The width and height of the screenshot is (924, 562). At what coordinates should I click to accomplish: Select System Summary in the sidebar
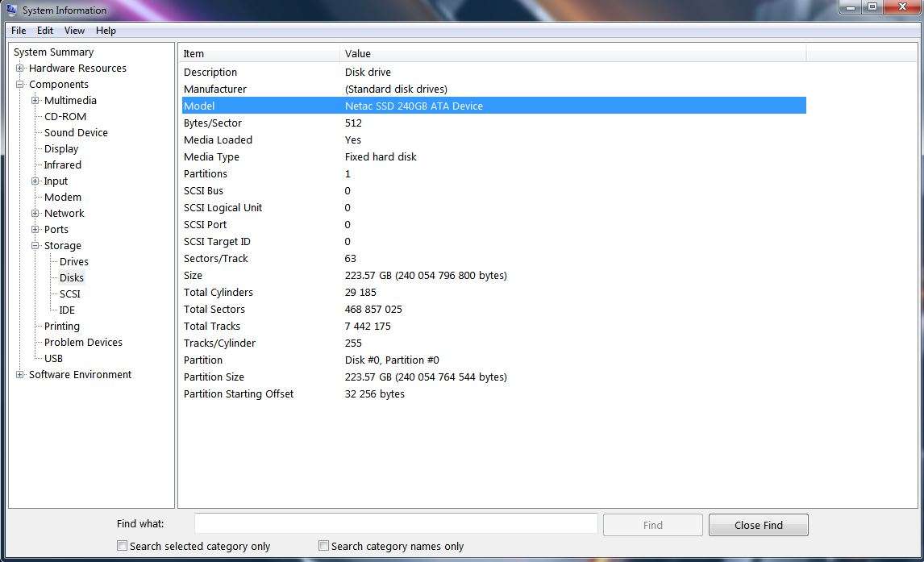[53, 52]
